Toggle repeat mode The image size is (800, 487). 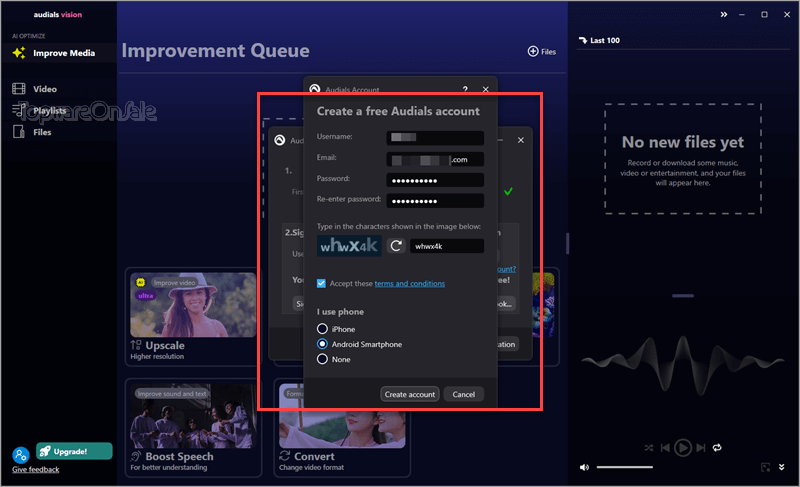(x=717, y=448)
